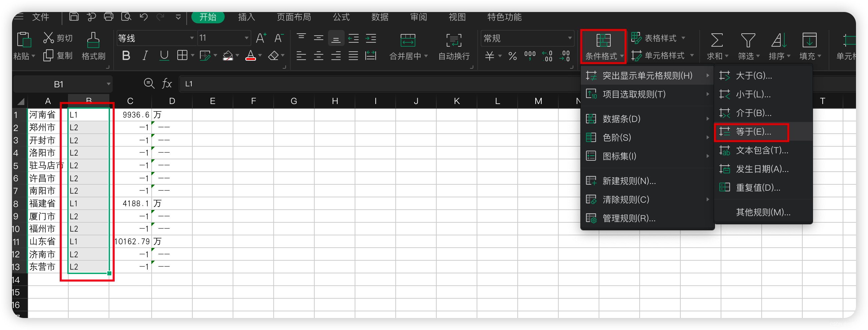The image size is (868, 330).
Task: Click New Rule (新建规则) menu item
Action: [x=647, y=181]
